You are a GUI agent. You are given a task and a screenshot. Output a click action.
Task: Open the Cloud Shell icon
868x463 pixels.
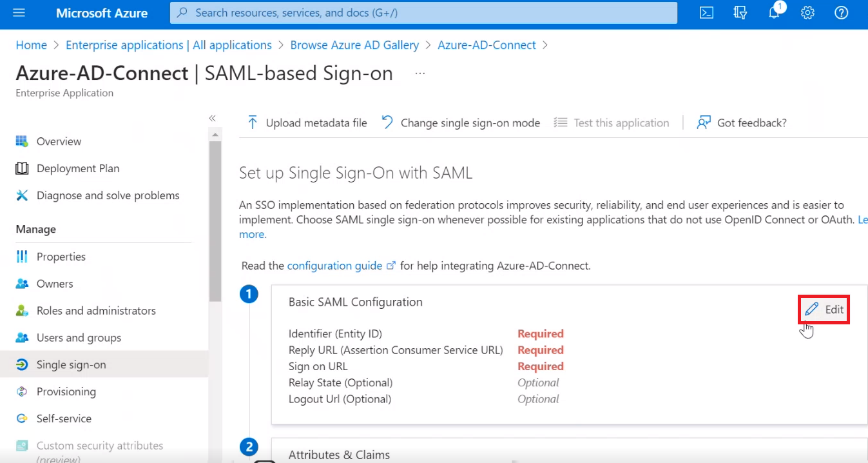point(707,13)
